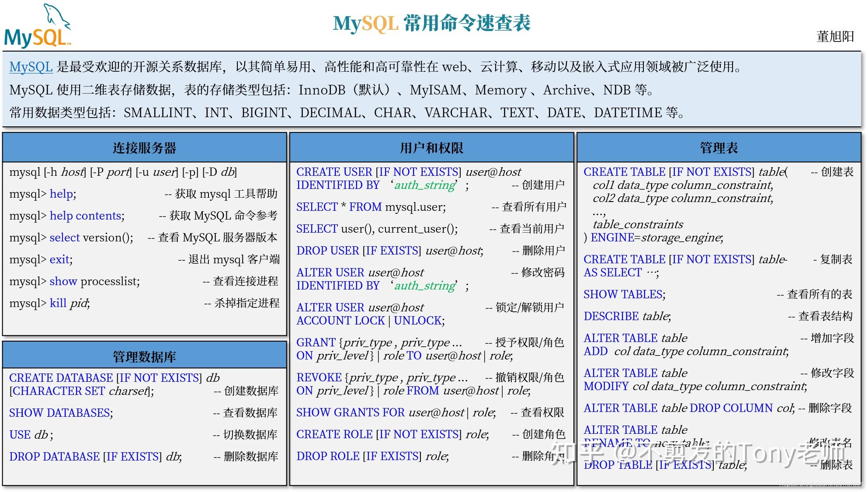Select the author name 董旭阳
The image size is (868, 492).
[x=835, y=36]
